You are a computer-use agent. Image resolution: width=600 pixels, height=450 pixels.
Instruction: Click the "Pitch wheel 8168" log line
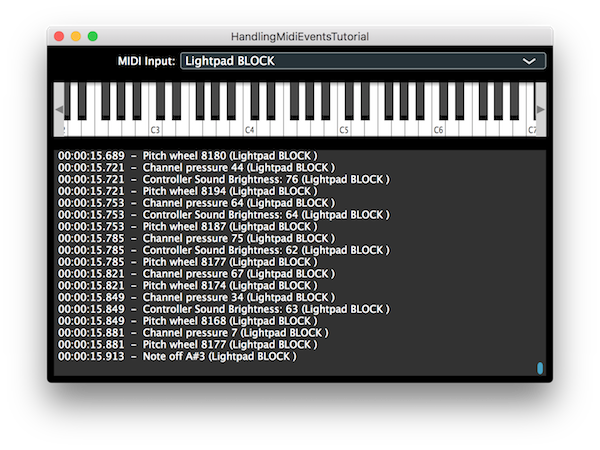point(230,321)
